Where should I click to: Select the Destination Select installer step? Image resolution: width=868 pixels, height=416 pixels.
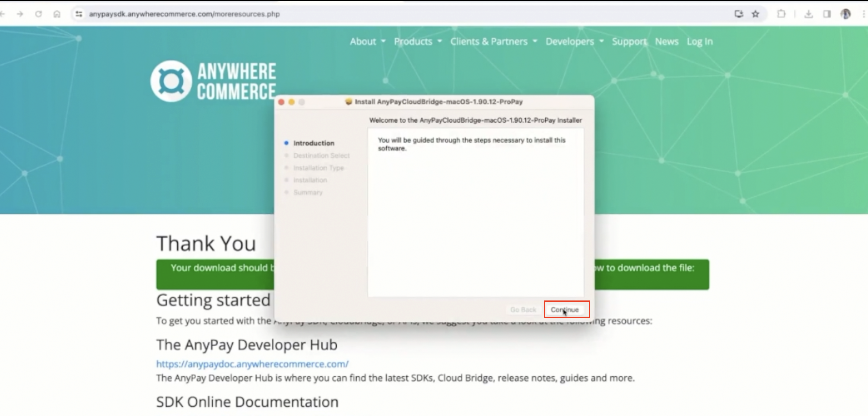[x=322, y=156]
